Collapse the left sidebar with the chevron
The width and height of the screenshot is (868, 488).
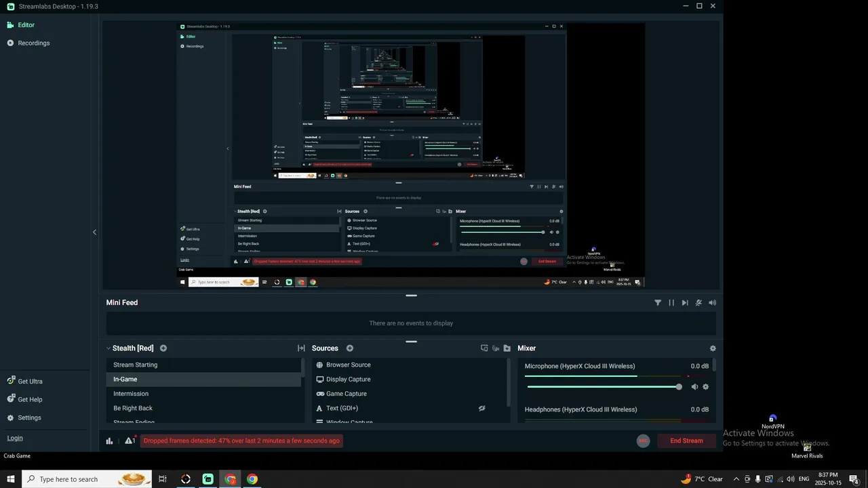[x=94, y=232]
